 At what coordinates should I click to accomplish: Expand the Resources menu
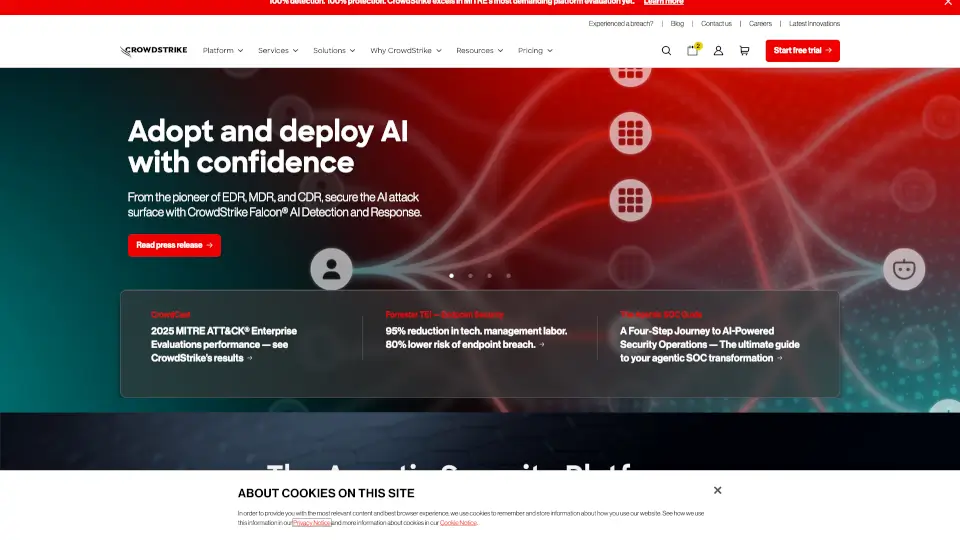coord(479,51)
